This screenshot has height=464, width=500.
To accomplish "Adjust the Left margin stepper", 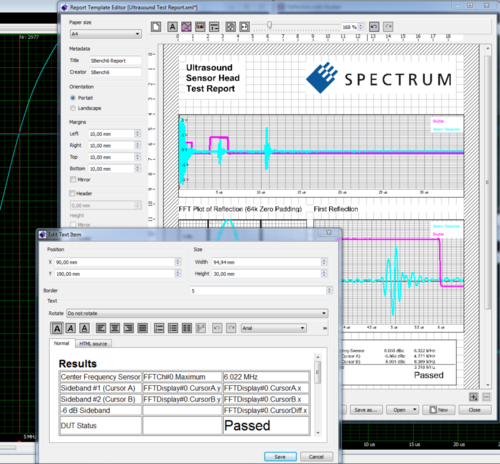I will pos(137,134).
